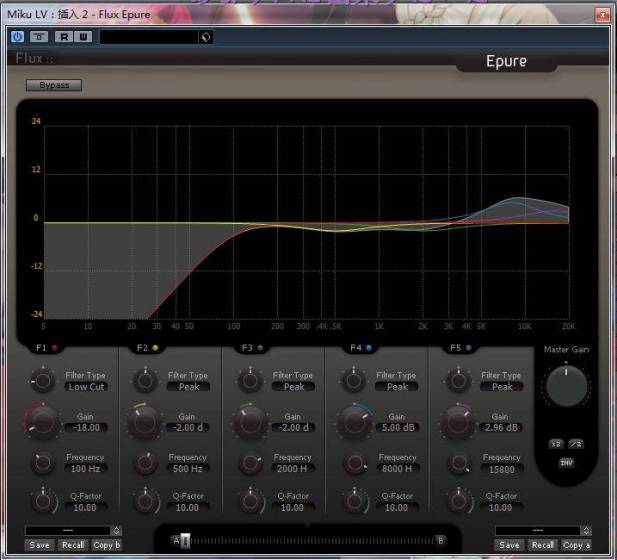
Task: Click the /2 master gain button
Action: click(x=576, y=444)
